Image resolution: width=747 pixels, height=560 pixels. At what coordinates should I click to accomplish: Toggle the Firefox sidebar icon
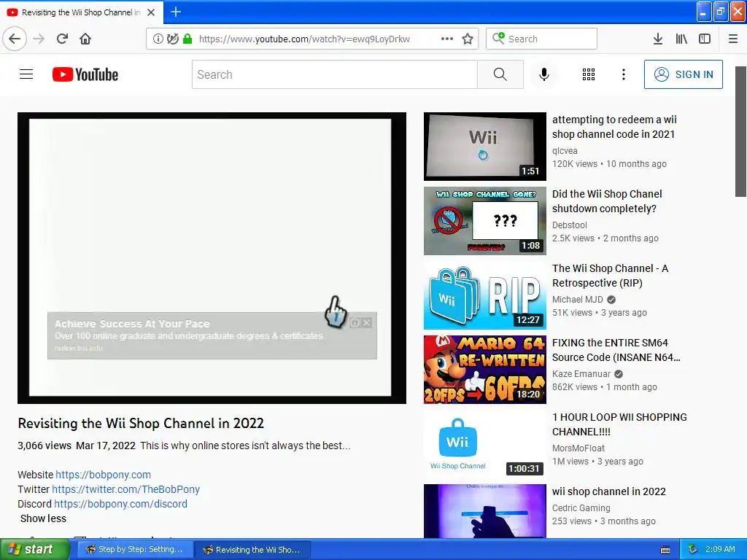pos(705,39)
